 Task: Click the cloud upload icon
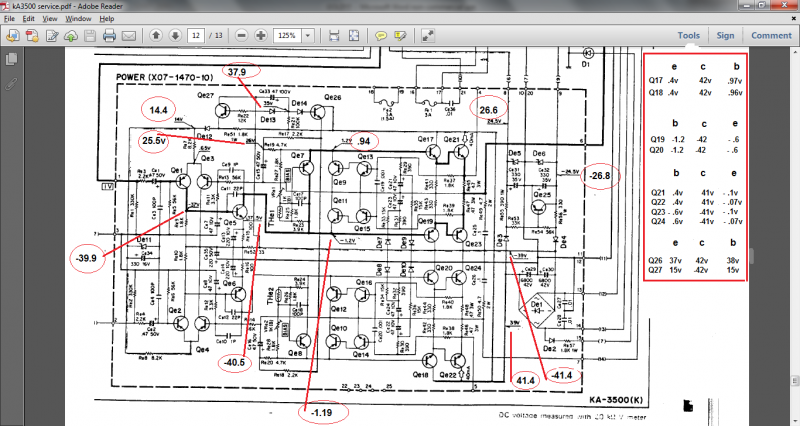[x=71, y=36]
